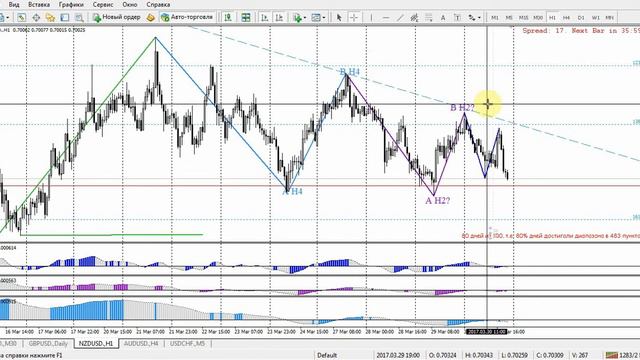Open the arrows objects tool
The image size is (640, 360).
(472, 17)
